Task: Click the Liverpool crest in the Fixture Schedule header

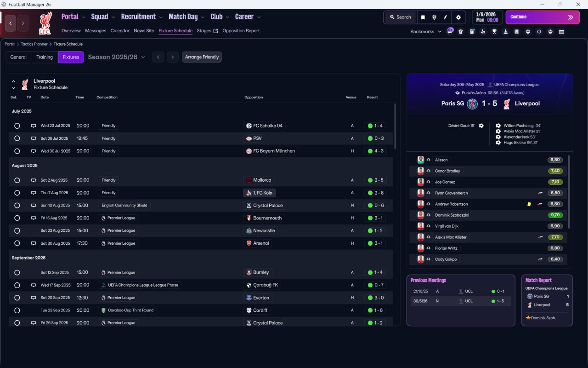Action: 25,84
